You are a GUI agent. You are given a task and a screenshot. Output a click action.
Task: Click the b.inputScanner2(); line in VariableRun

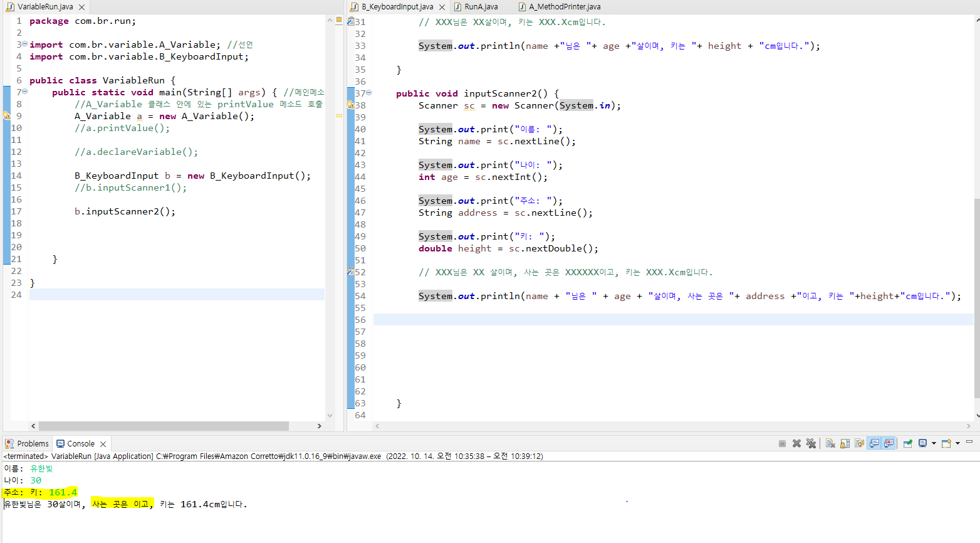[x=125, y=211]
